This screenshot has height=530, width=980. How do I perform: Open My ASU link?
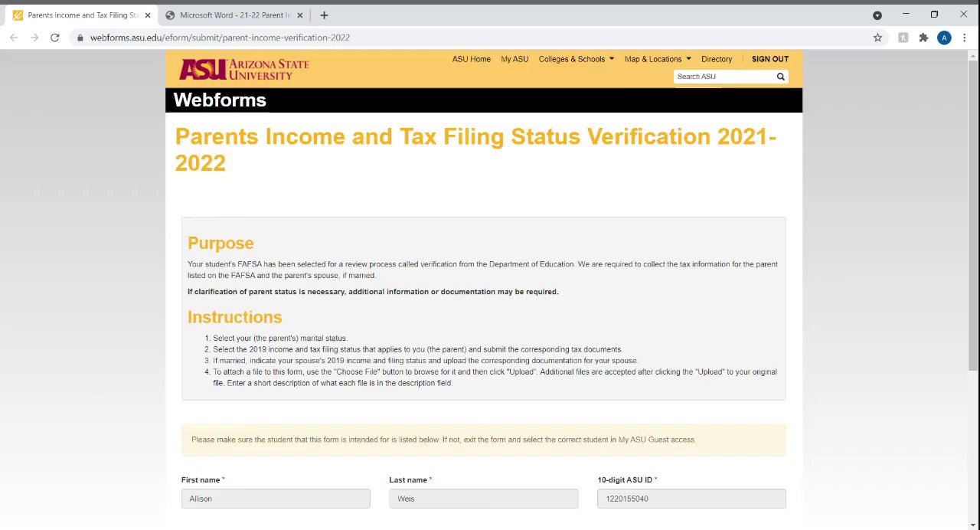(x=514, y=59)
